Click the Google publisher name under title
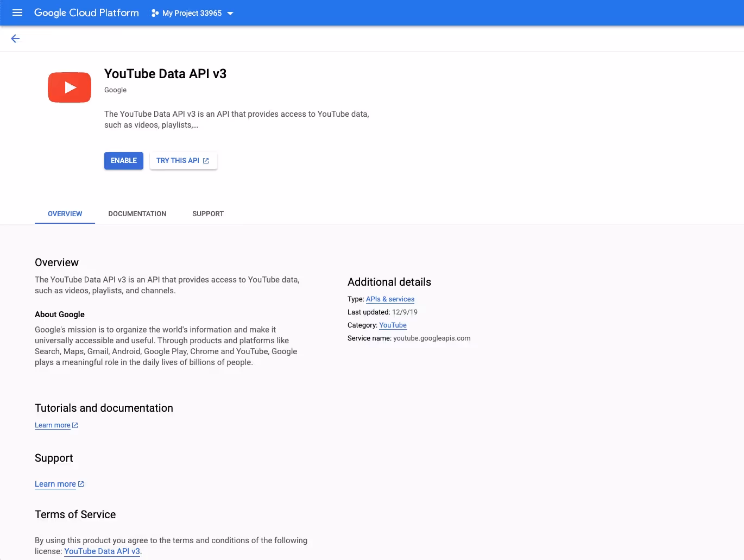The height and width of the screenshot is (560, 744). 115,90
